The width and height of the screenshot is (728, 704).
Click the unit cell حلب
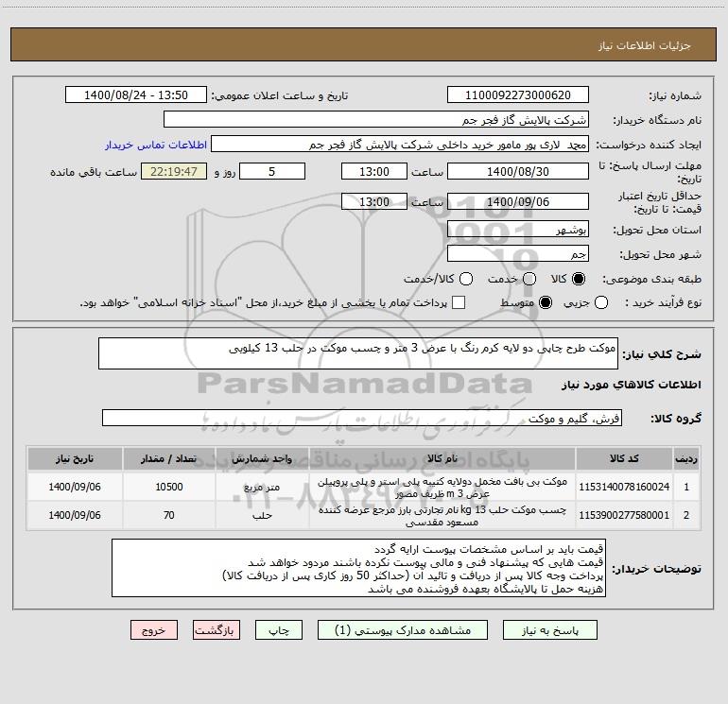pyautogui.click(x=262, y=515)
